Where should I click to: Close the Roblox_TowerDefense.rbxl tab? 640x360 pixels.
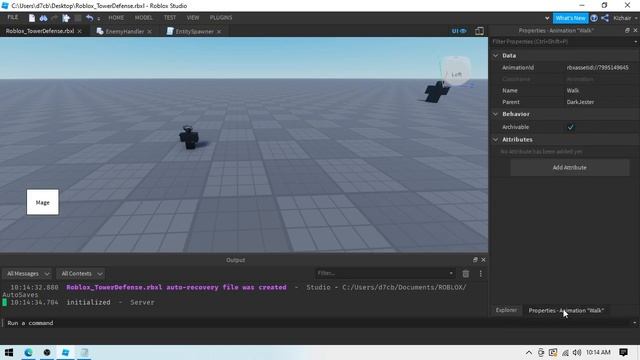80,31
